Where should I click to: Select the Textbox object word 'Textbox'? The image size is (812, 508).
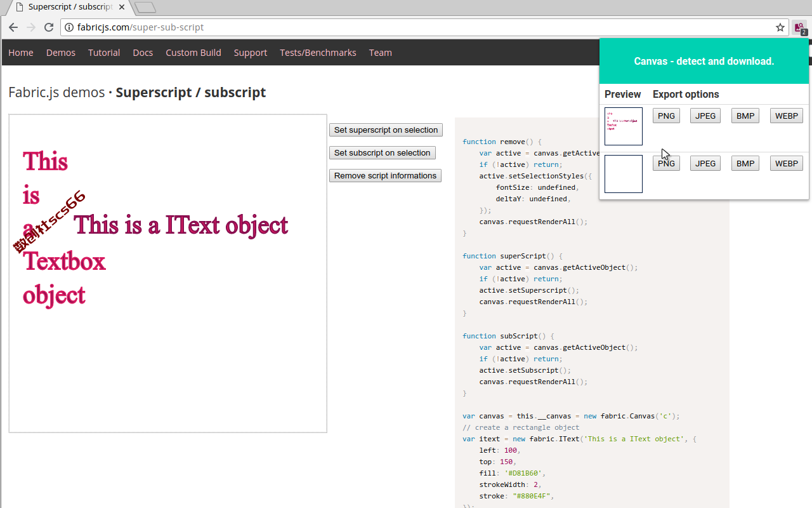coord(64,261)
